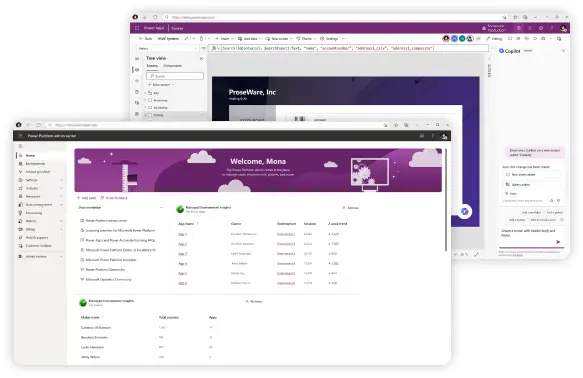Expand Admin centers chevron in sidebar
The image size is (583, 378).
point(61,257)
